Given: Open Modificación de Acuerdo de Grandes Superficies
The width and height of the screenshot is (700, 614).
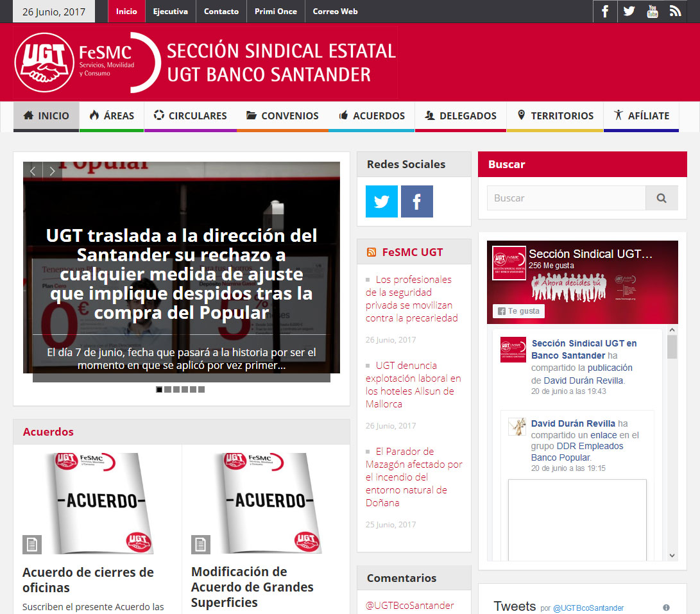Looking at the screenshot, I should click(252, 587).
